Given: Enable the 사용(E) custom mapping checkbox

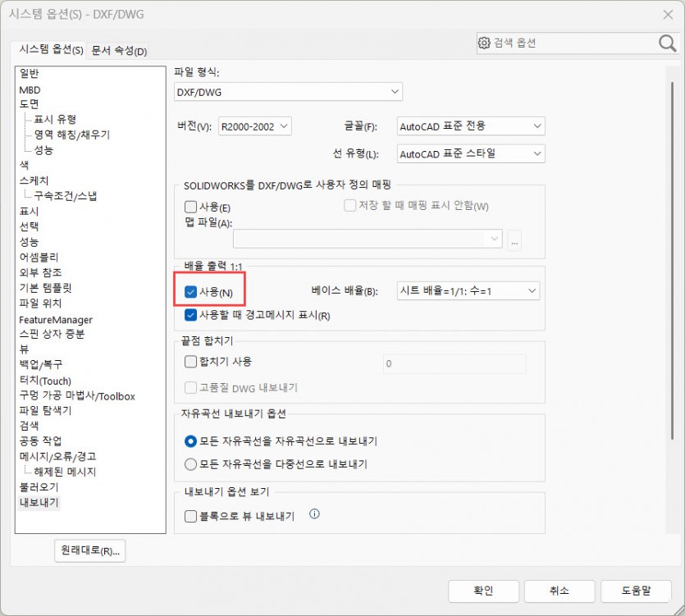Looking at the screenshot, I should click(x=190, y=207).
